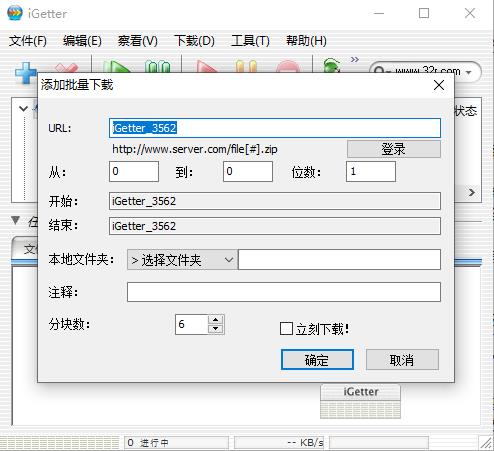The height and width of the screenshot is (451, 494).
Task: Click the yellow double-bar pause icon
Action: [246, 67]
